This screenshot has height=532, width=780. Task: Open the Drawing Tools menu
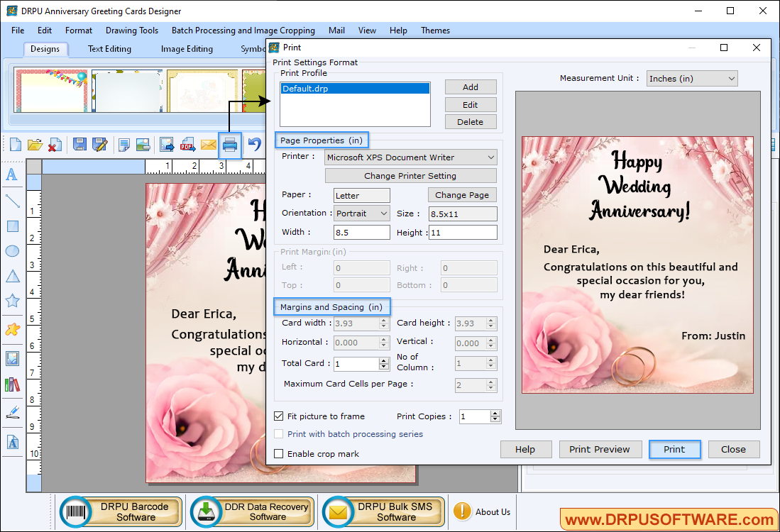(x=132, y=31)
